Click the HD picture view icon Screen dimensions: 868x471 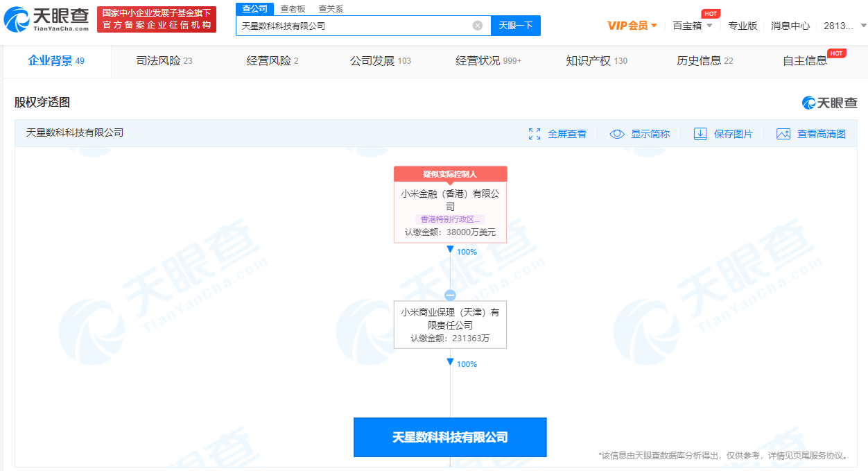tap(783, 134)
